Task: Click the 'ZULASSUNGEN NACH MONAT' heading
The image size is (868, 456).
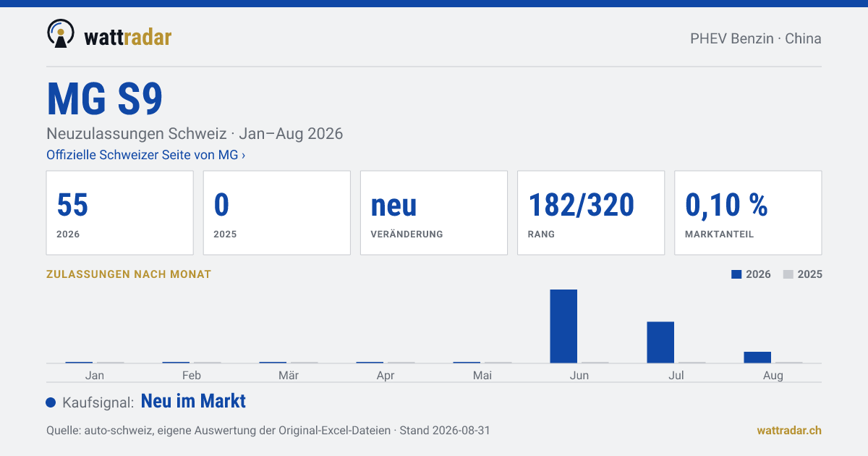Action: point(129,274)
